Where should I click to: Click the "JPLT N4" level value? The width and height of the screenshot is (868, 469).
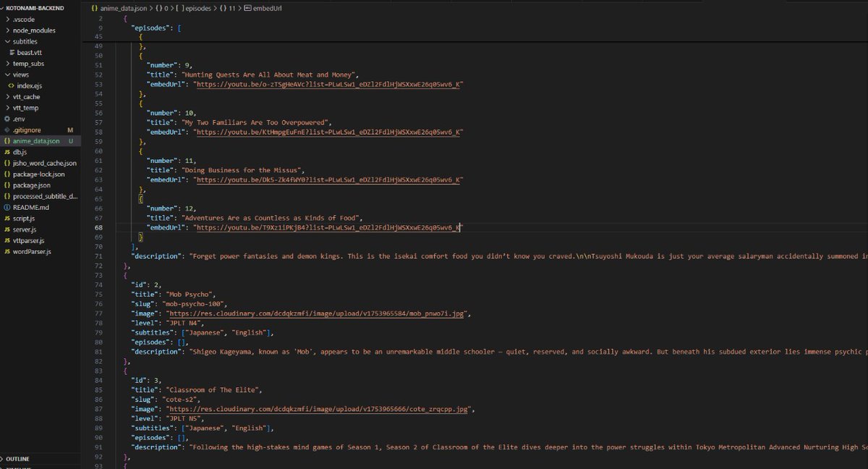184,324
